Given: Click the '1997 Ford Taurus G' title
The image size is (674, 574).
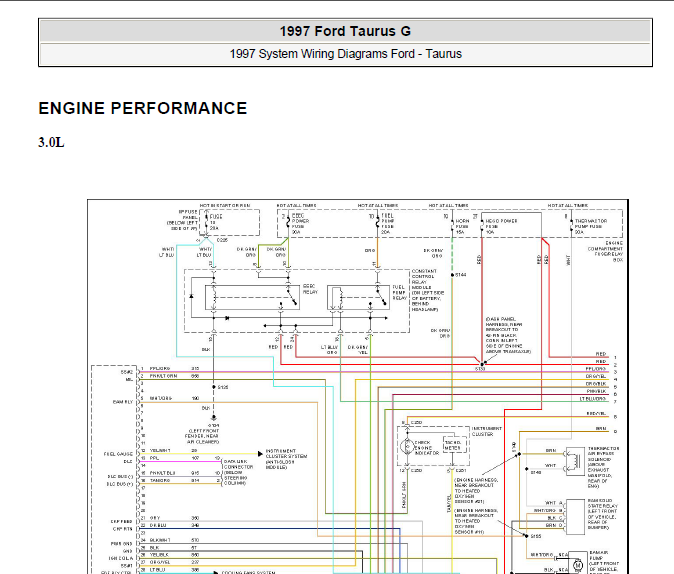Looking at the screenshot, I should coord(345,31).
